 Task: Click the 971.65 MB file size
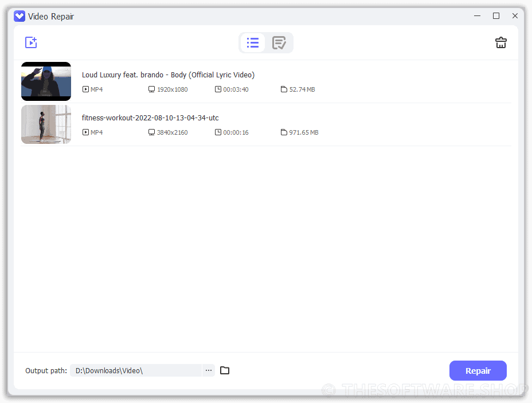pos(304,132)
